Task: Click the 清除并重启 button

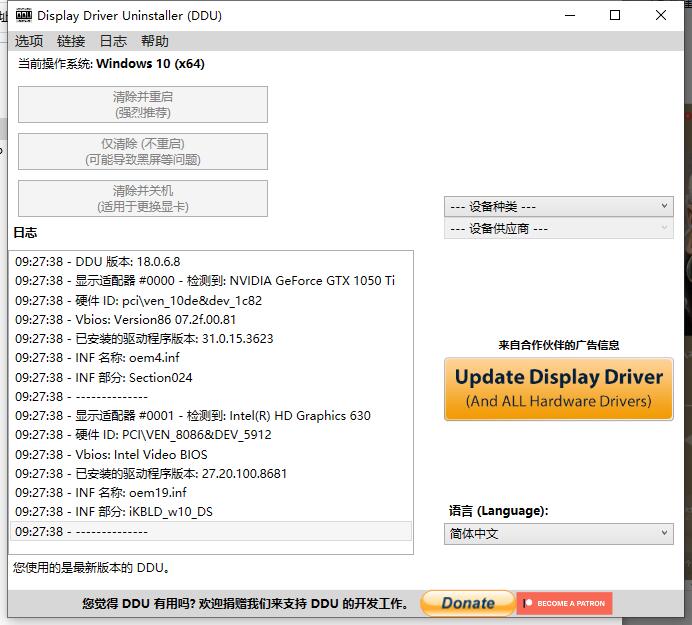Action: (143, 105)
